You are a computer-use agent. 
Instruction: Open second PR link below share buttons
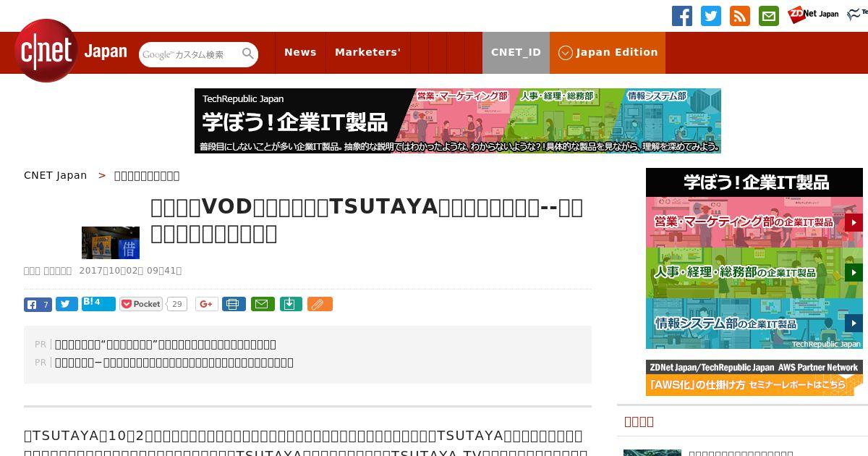[174, 363]
